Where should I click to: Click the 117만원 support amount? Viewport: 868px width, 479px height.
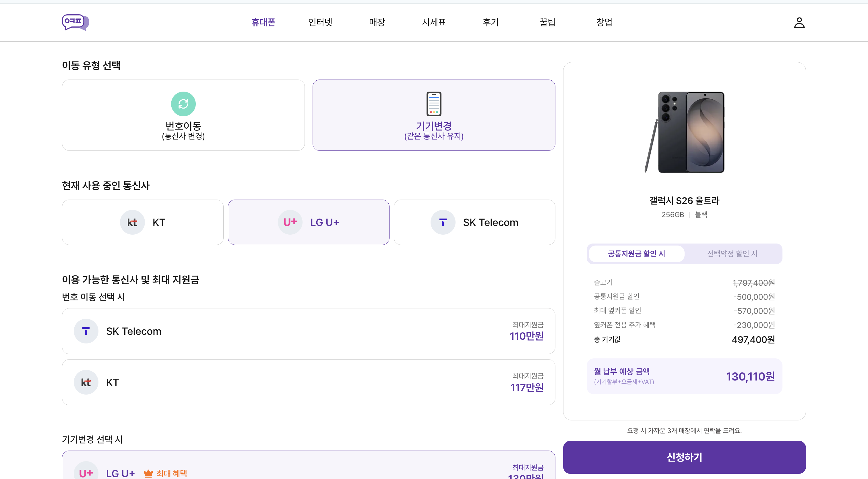(527, 387)
